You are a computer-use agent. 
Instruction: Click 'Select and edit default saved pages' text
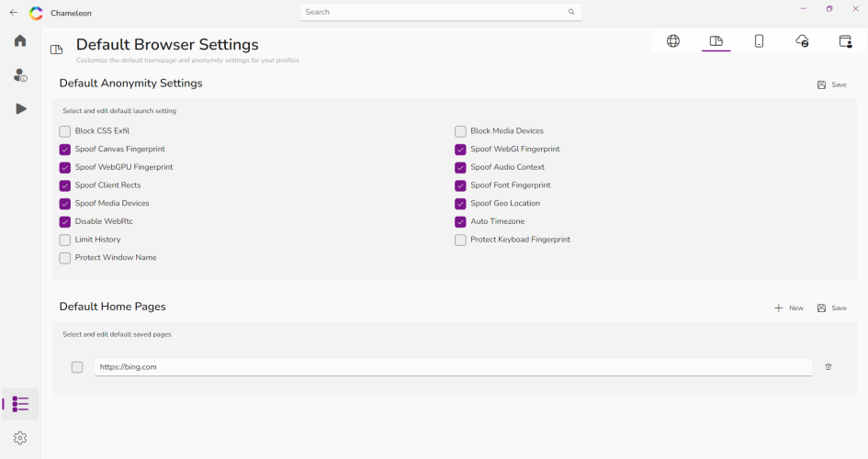pyautogui.click(x=117, y=334)
